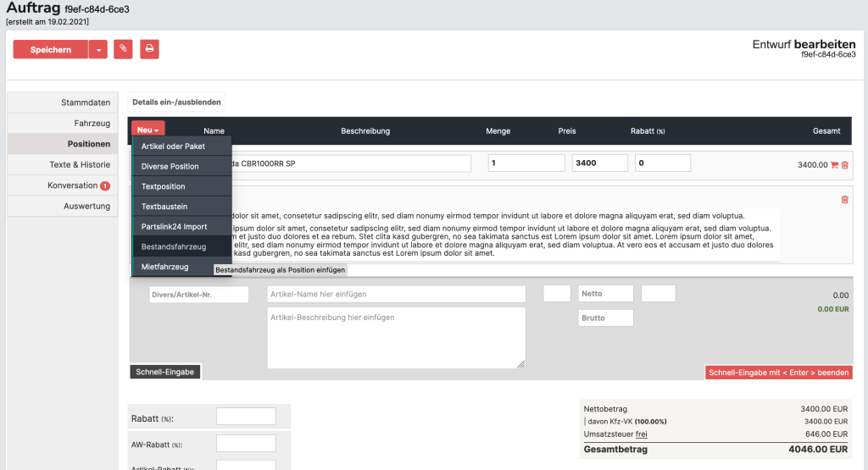Click the paperclip attachment icon
This screenshot has width=868, height=470.
coord(123,49)
